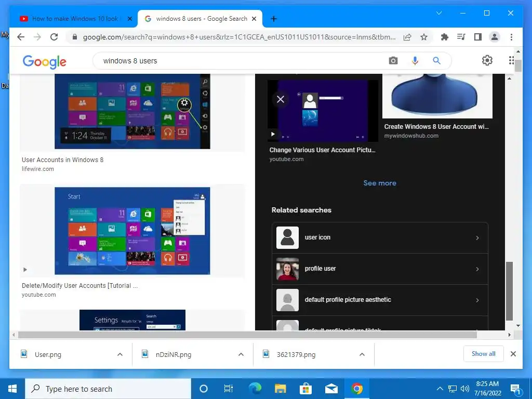The image size is (532, 399).
Task: Share this page from address bar
Action: (407, 37)
